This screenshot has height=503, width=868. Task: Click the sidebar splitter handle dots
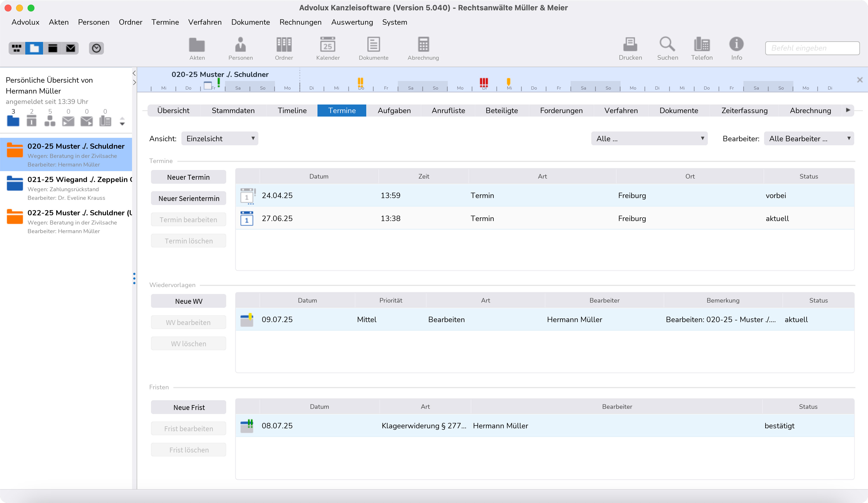click(134, 278)
